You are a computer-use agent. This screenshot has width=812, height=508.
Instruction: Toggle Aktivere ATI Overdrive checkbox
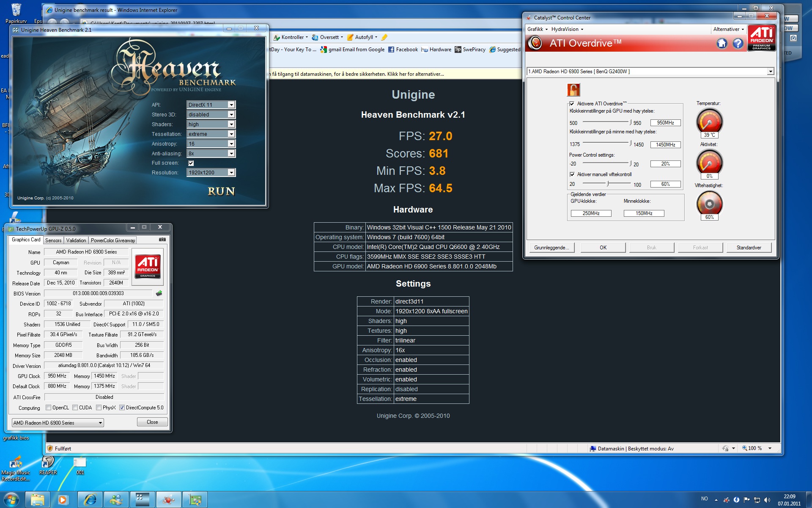pyautogui.click(x=572, y=104)
